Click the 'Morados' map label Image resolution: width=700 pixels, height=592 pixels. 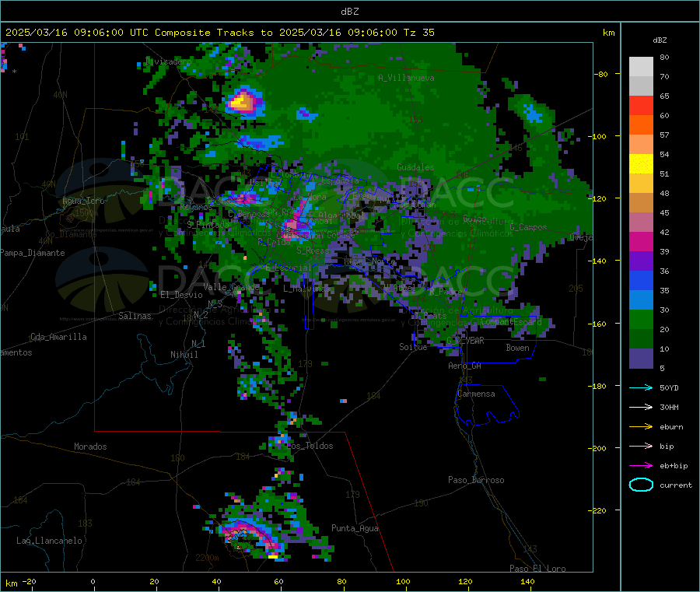(90, 447)
